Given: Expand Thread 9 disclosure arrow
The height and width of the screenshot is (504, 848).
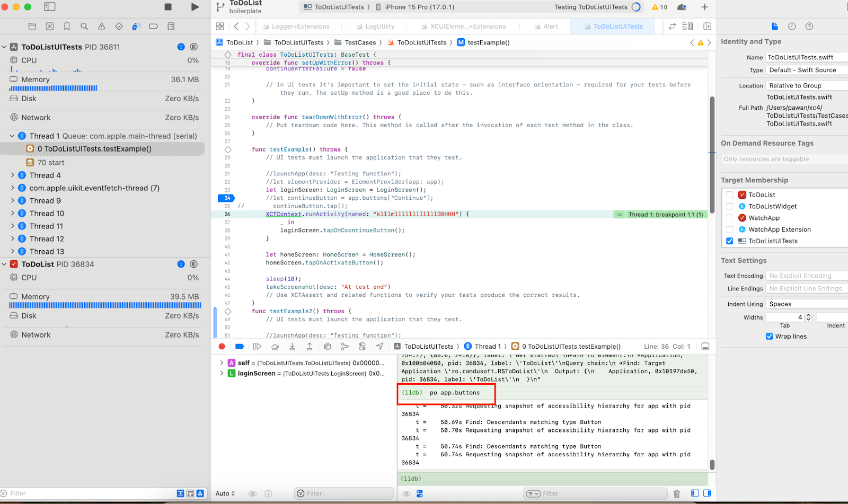Looking at the screenshot, I should click(x=12, y=200).
